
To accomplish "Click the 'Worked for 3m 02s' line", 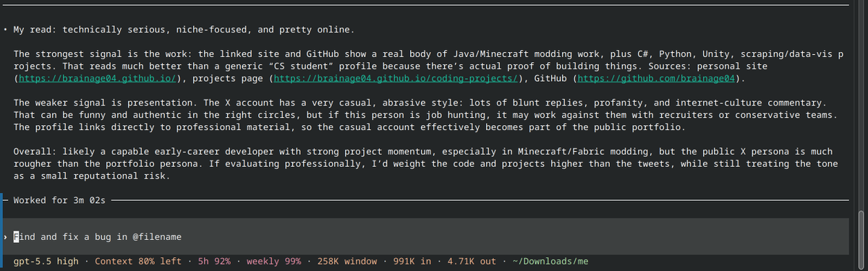I will coord(59,199).
